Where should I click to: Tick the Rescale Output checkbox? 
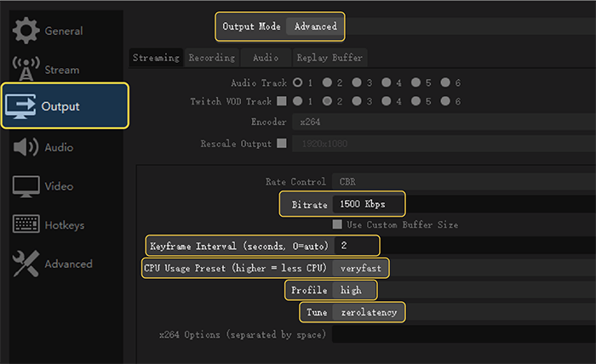point(282,144)
